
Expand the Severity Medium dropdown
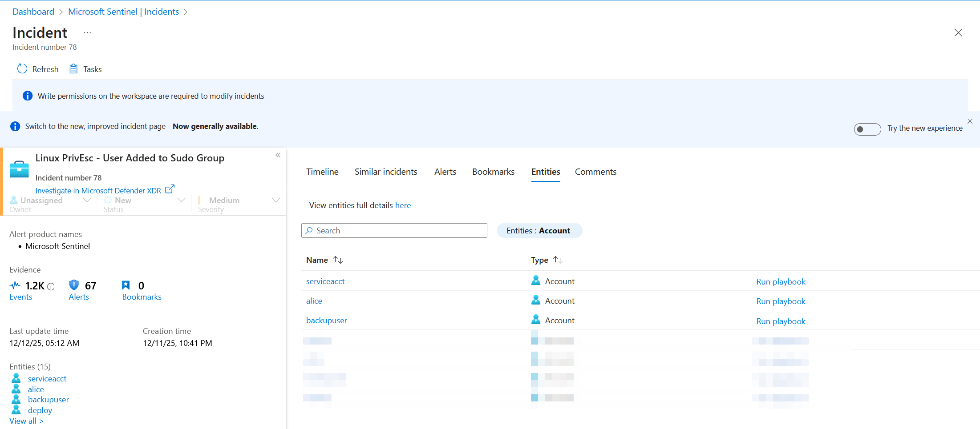pyautogui.click(x=275, y=200)
